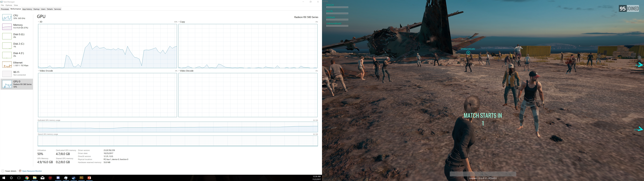
Task: Click blucik in the game team list
Action: (x=330, y=11)
